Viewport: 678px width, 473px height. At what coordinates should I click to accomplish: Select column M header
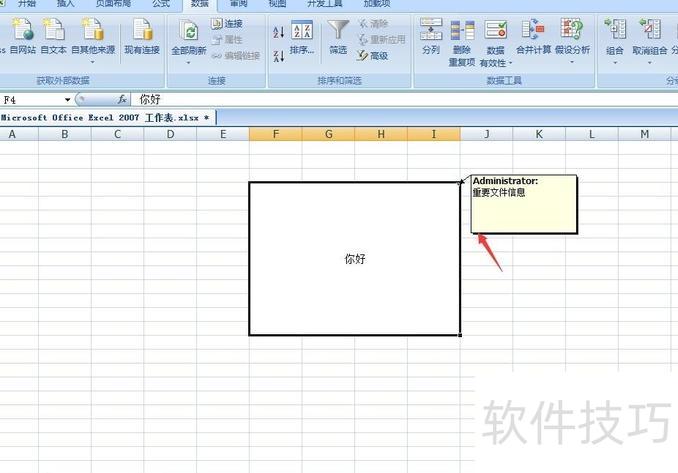pyautogui.click(x=645, y=134)
